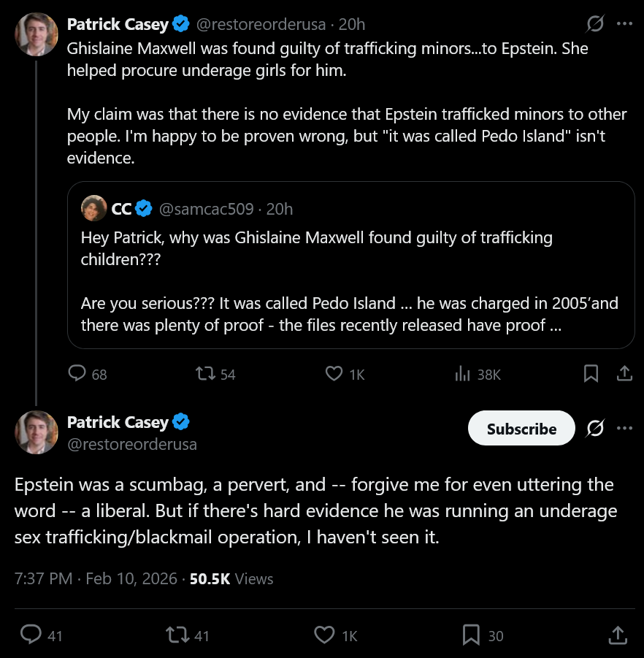Share the parent post via share icon
The image size is (644, 658).
624,374
